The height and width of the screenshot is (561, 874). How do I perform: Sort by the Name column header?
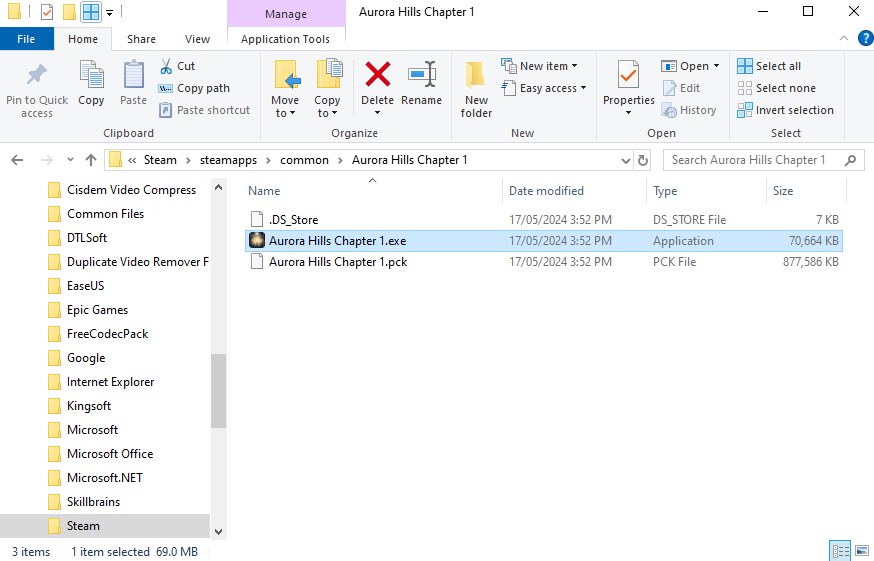click(x=372, y=191)
